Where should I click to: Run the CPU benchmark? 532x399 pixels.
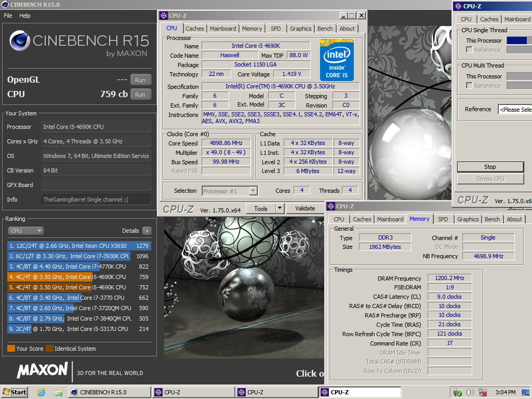coord(140,95)
